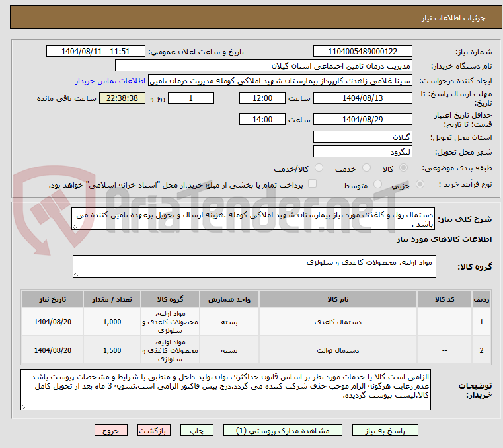Viewport: 503px width, 448px height.
Task: Click the تعداد / مقدار column header
Action: [112, 299]
